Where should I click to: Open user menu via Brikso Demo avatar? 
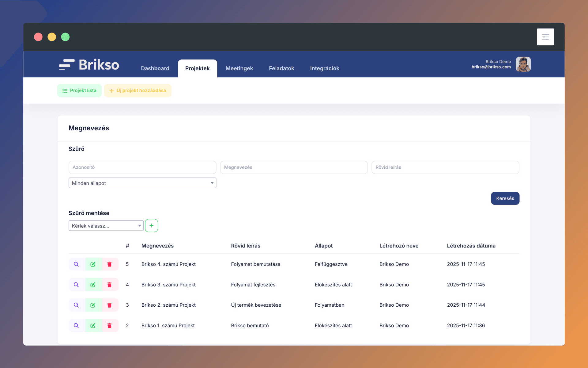523,64
